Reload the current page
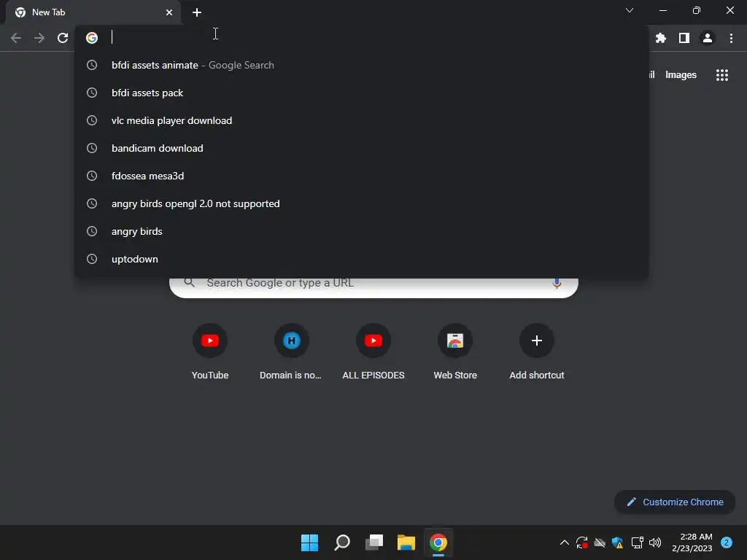 tap(63, 38)
